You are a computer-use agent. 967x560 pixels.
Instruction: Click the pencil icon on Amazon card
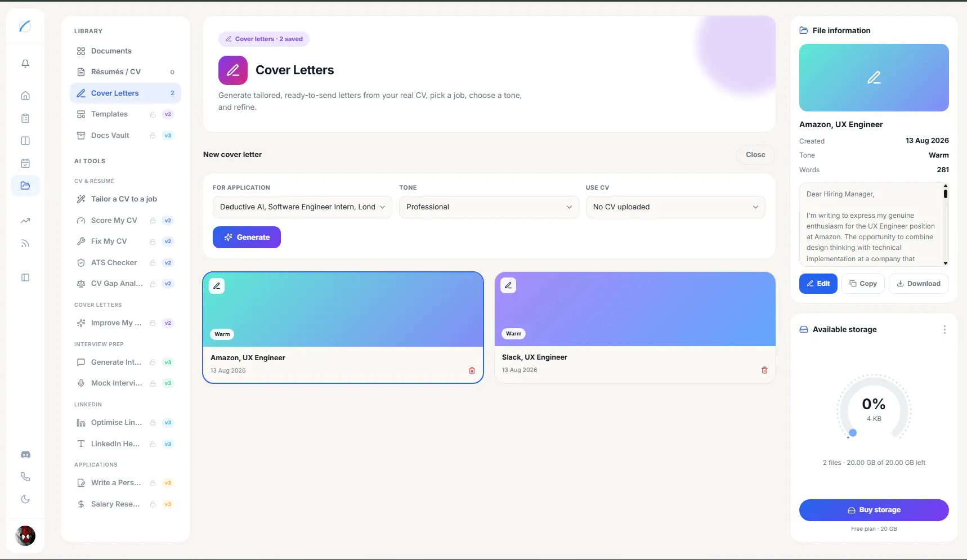pos(217,286)
